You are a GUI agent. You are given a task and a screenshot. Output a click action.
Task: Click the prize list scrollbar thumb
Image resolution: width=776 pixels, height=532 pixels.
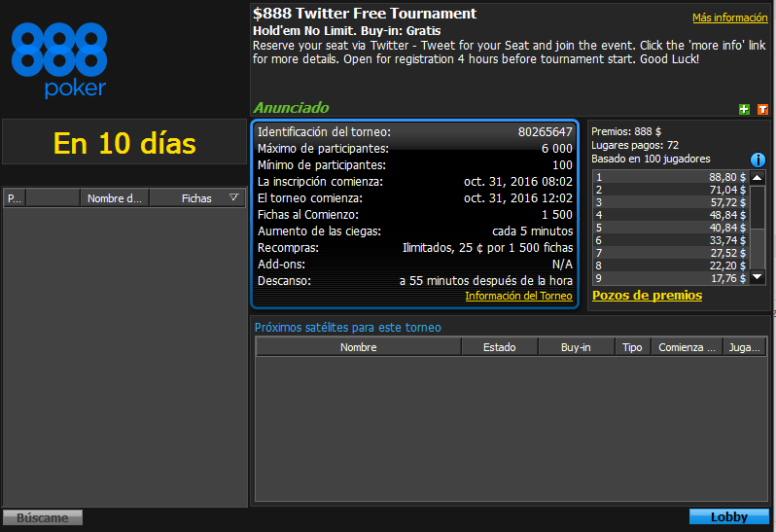pos(758,207)
